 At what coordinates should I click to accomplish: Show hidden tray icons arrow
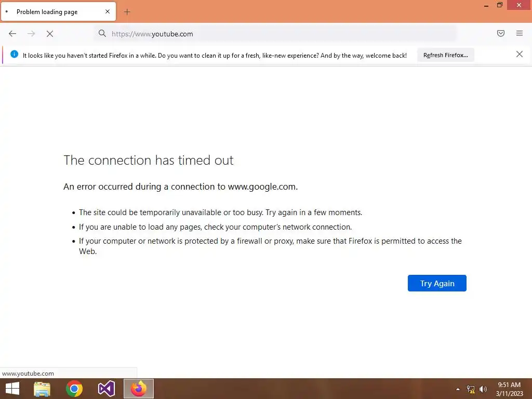(458, 389)
